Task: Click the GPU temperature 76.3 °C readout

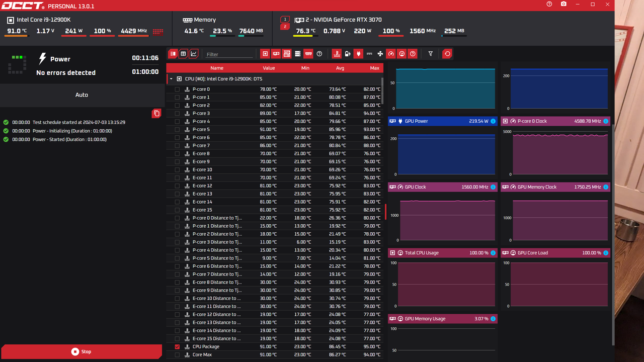Action: pos(306,31)
